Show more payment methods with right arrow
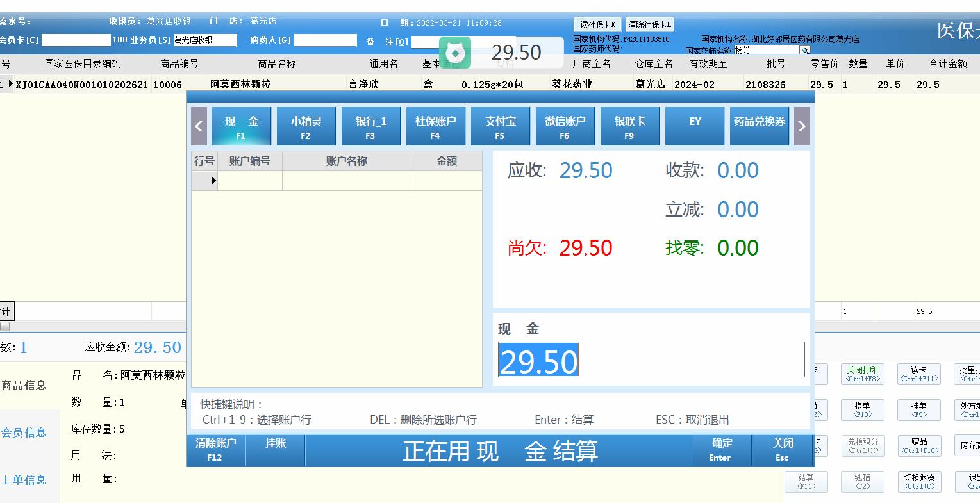The image size is (980, 503). point(802,126)
